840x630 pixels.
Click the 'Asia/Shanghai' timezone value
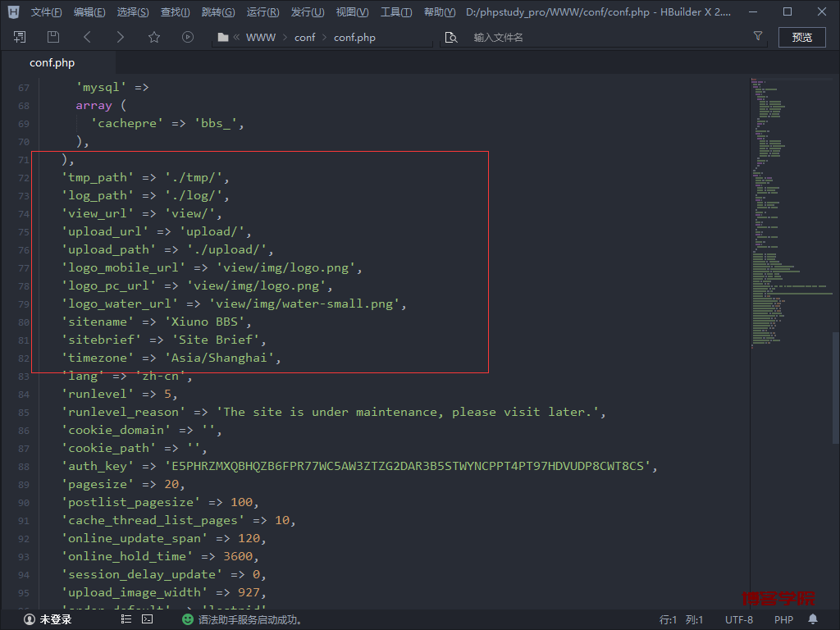coord(219,358)
